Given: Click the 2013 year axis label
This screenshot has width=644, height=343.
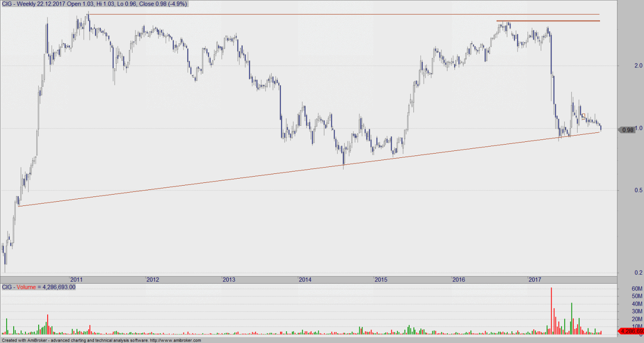Looking at the screenshot, I should 229,280.
